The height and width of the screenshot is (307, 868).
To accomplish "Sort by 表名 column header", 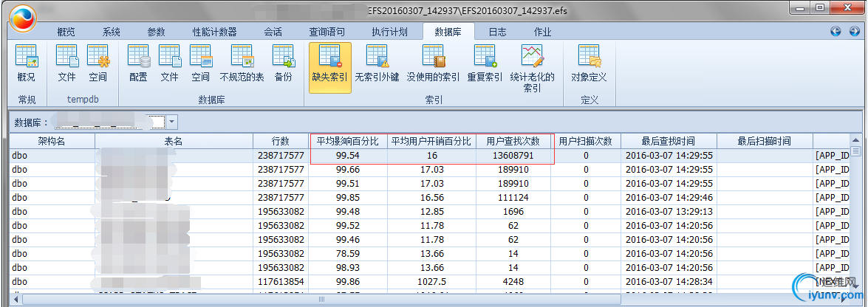I will tap(174, 141).
